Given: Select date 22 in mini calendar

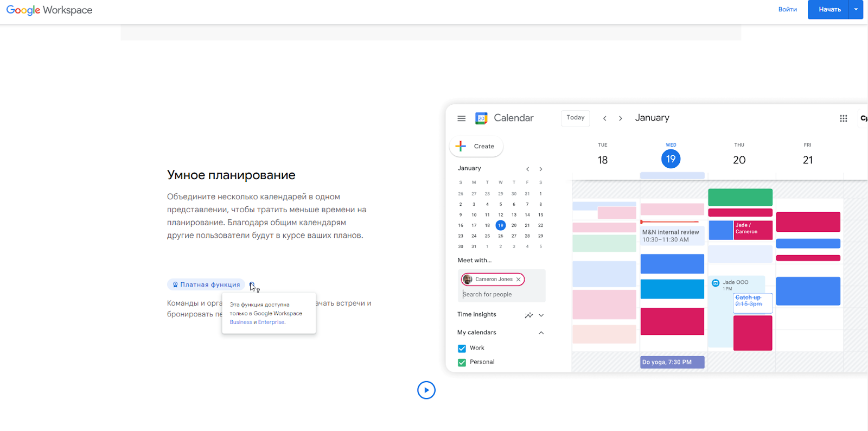Looking at the screenshot, I should (540, 225).
